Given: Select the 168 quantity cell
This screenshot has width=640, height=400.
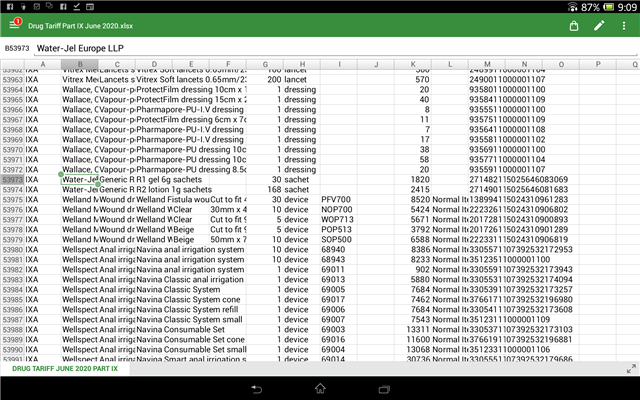Looking at the screenshot, I should click(x=265, y=189).
